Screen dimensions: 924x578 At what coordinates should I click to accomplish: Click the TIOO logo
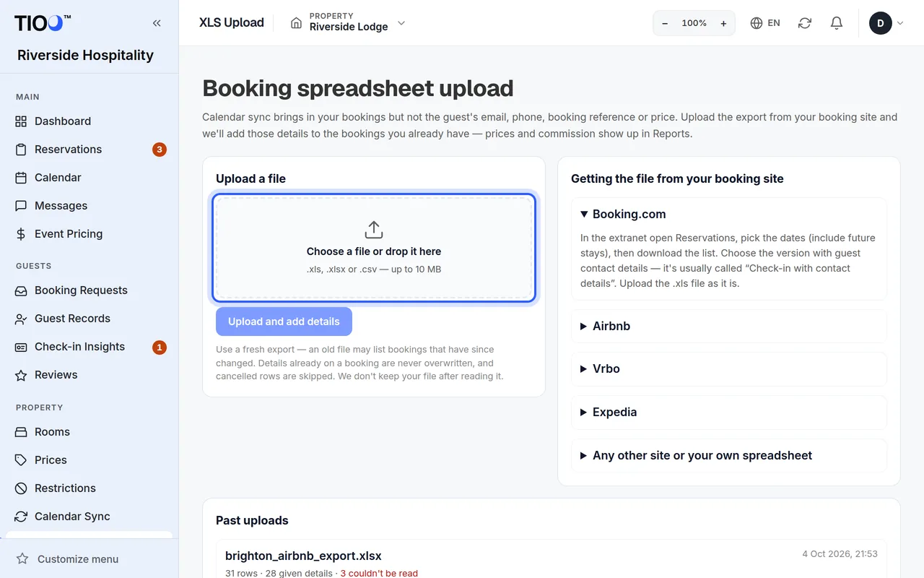(x=43, y=22)
